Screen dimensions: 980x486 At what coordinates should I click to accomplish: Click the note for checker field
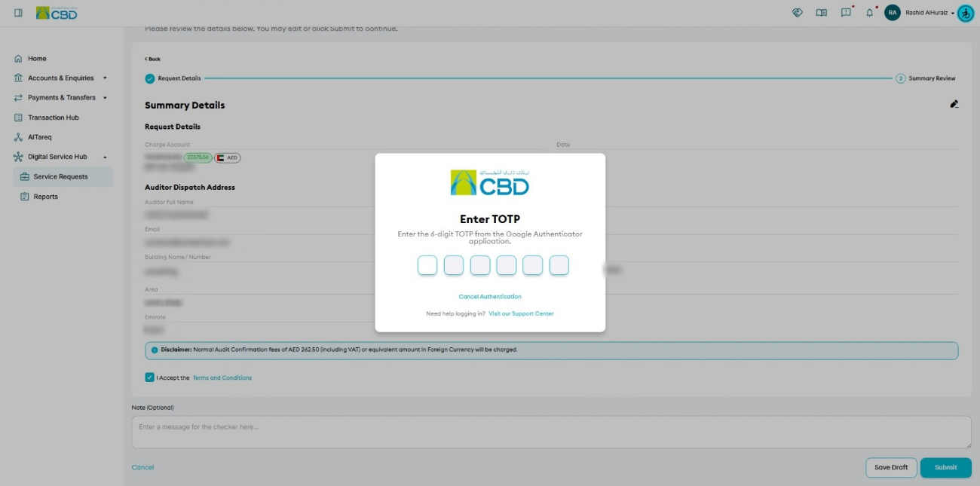coord(551,432)
